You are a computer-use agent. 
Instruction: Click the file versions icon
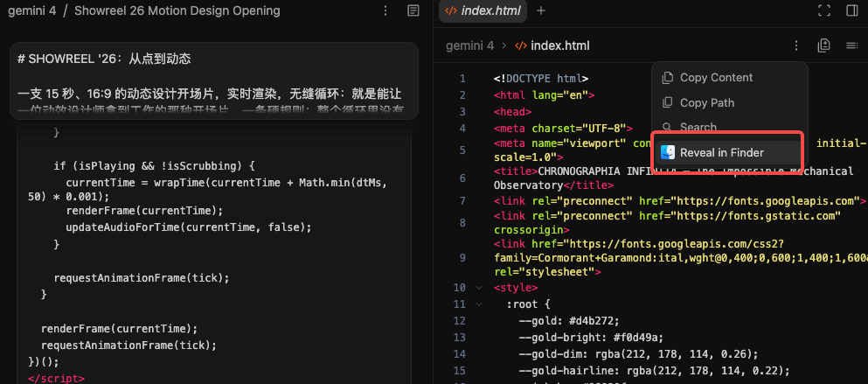coord(823,45)
